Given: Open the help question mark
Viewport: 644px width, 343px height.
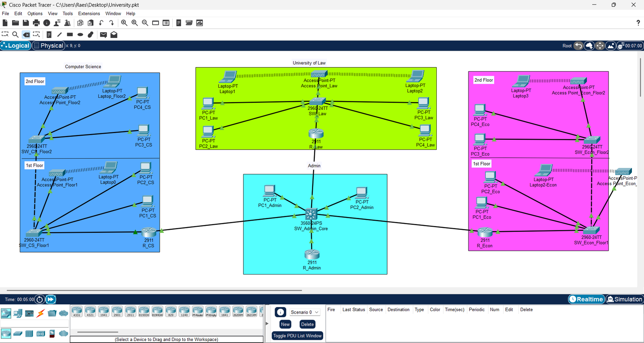Looking at the screenshot, I should click(x=638, y=23).
